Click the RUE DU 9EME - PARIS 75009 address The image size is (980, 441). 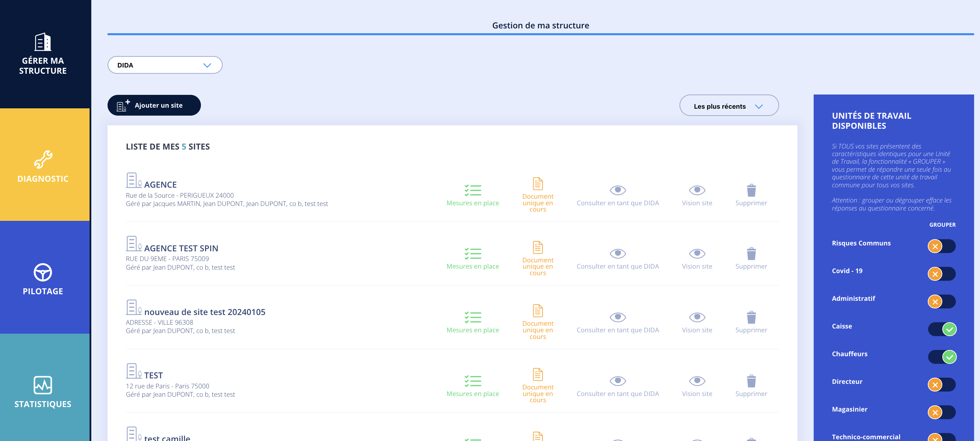[167, 259]
